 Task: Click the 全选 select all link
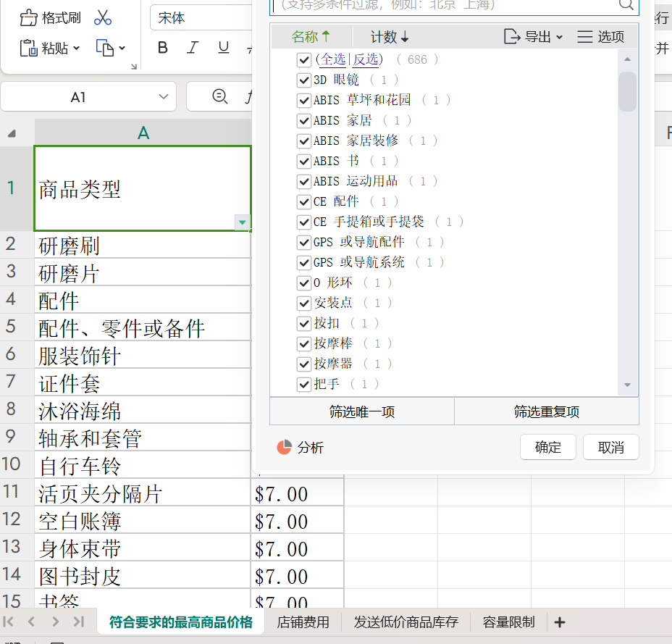[333, 59]
